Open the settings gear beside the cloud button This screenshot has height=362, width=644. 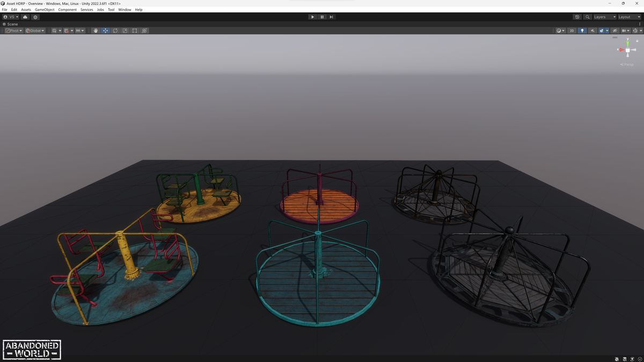(35, 17)
